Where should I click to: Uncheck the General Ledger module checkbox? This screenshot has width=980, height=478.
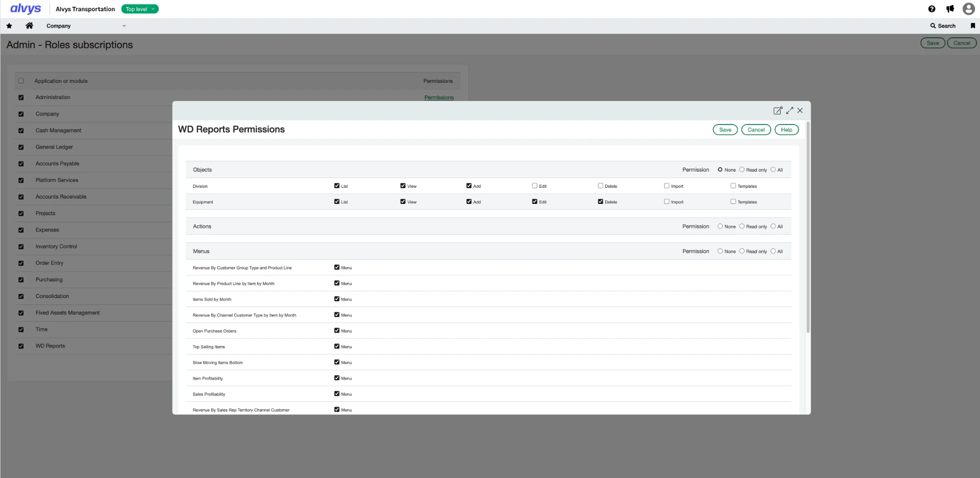click(21, 147)
